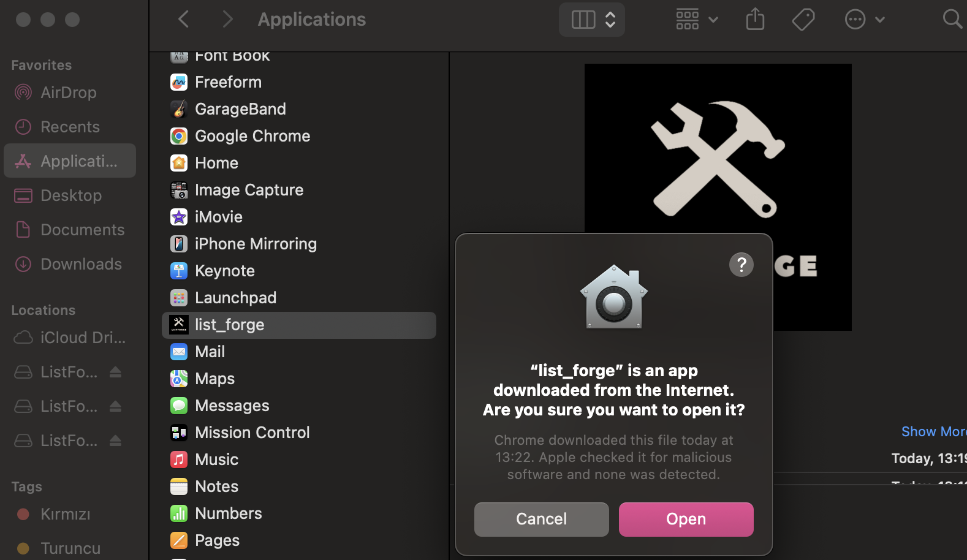Click the Applications window title
967x560 pixels.
(311, 20)
